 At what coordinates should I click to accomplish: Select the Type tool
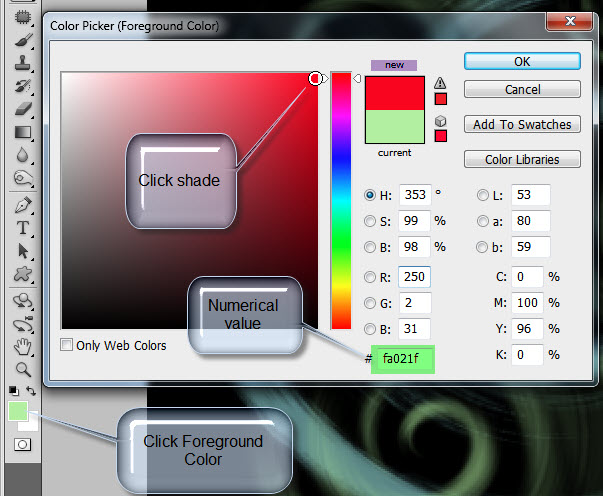tap(23, 228)
